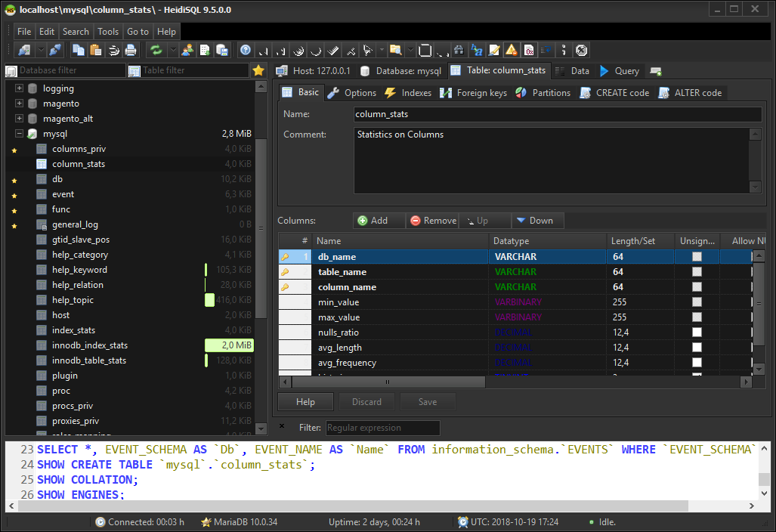Click the yellow star favorites filter icon

tap(258, 70)
